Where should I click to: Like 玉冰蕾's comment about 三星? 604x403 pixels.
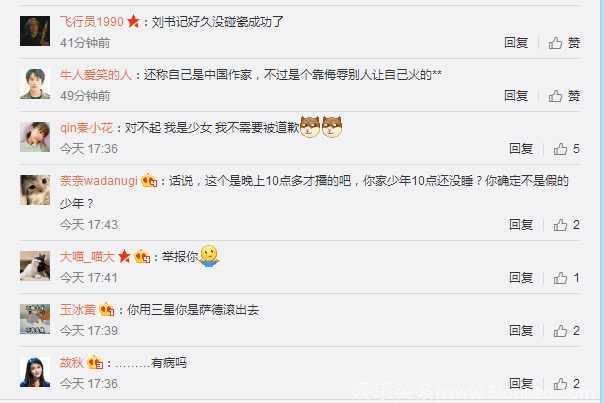coord(567,331)
